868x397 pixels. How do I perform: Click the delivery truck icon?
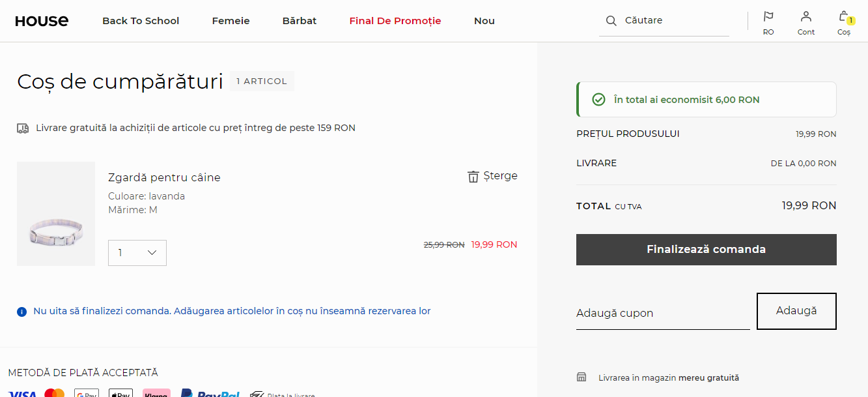23,128
